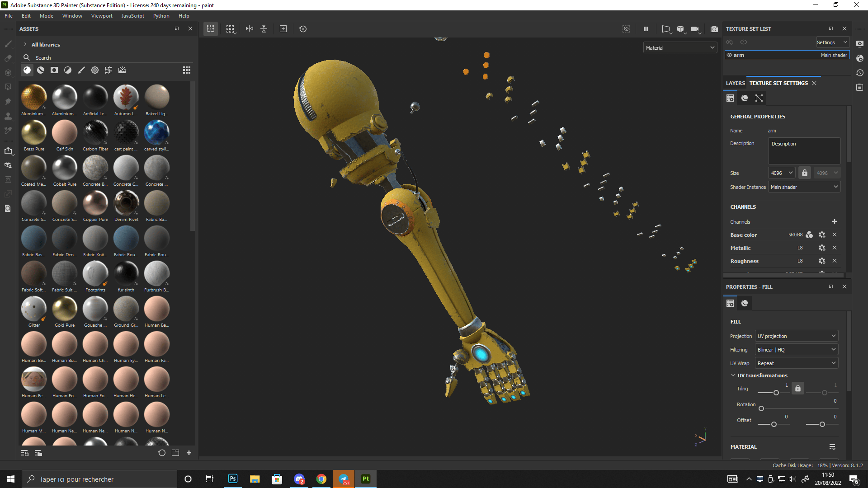Open Base color channel settings gear

tap(822, 235)
